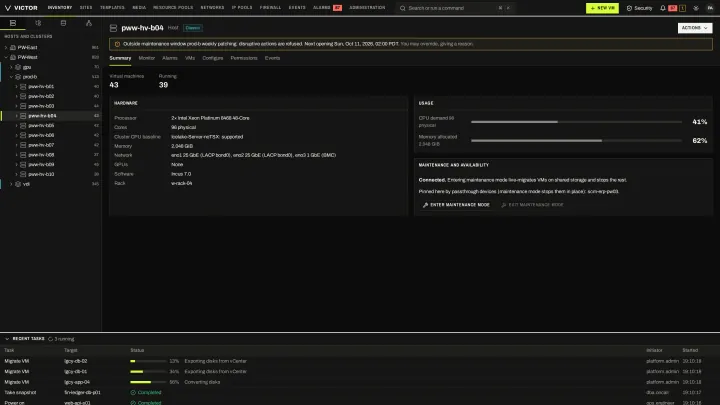
Task: Toggle the theme sun icon
Action: pyautogui.click(x=696, y=8)
